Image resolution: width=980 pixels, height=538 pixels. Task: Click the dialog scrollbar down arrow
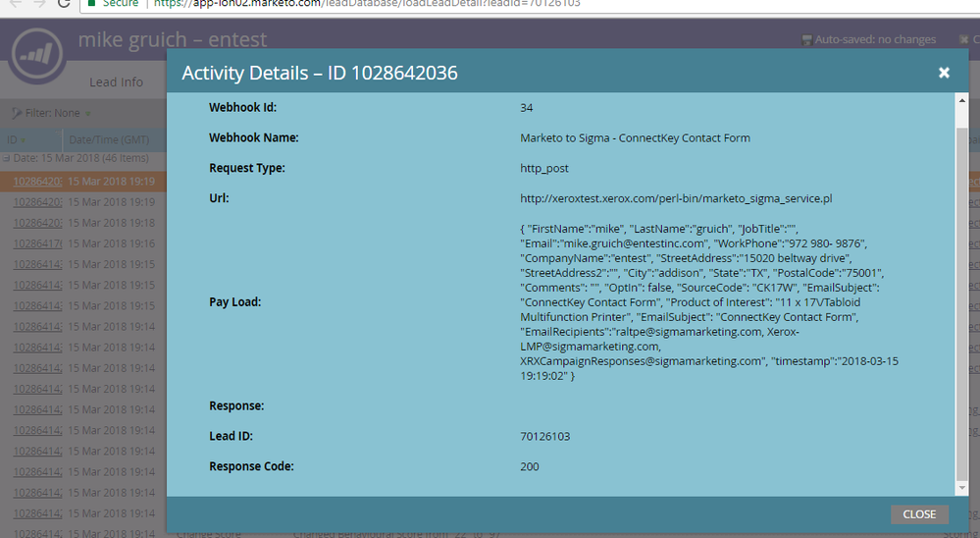962,488
